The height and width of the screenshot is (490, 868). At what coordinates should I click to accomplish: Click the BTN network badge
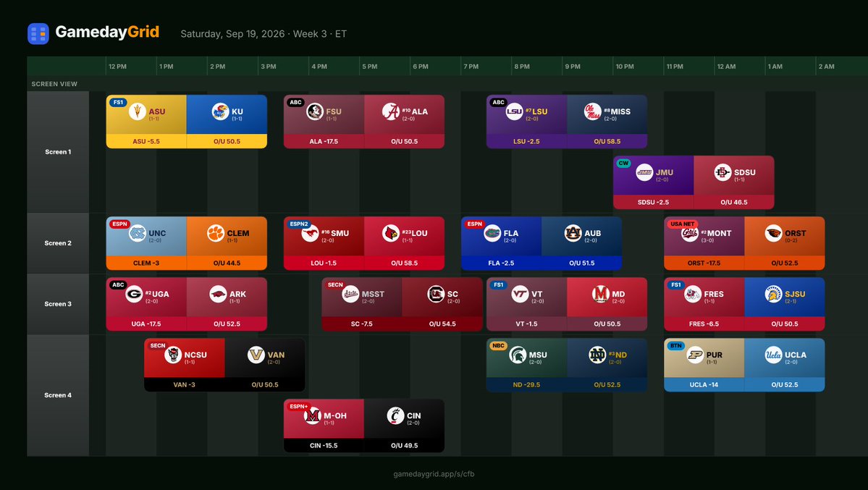675,346
